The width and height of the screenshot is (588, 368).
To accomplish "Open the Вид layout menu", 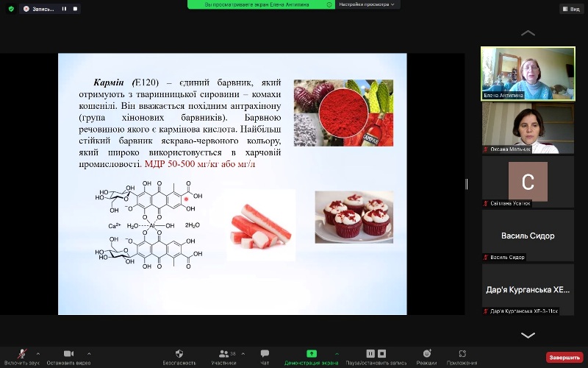I will [x=571, y=9].
